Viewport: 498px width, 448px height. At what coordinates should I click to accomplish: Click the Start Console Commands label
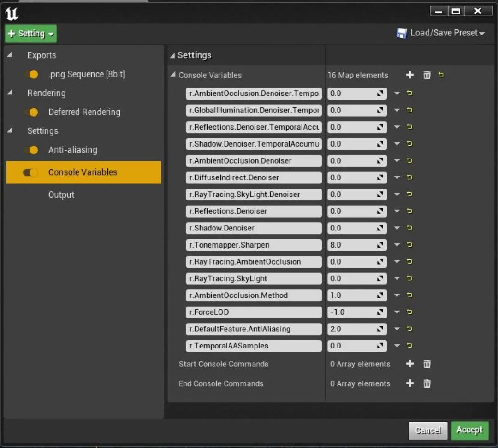tap(223, 364)
